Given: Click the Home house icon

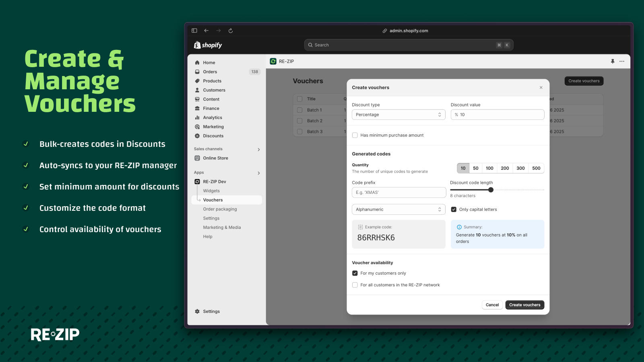Looking at the screenshot, I should (x=197, y=63).
